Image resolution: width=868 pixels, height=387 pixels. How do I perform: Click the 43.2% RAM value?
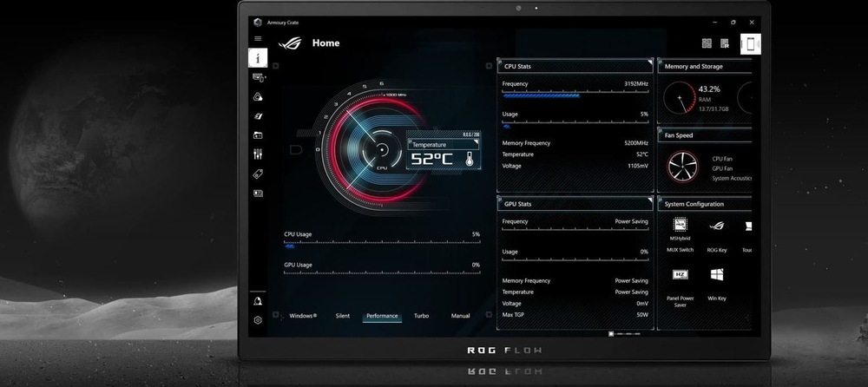pyautogui.click(x=709, y=89)
